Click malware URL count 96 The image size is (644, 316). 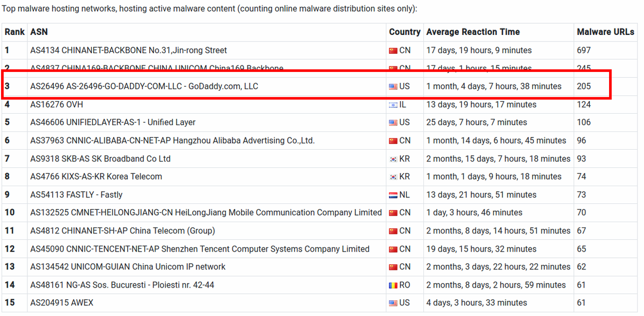(582, 141)
